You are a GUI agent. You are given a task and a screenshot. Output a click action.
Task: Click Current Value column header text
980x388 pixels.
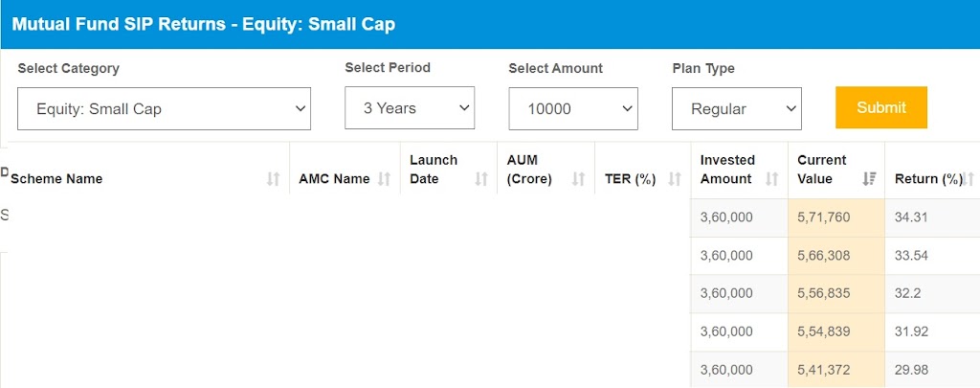(822, 170)
